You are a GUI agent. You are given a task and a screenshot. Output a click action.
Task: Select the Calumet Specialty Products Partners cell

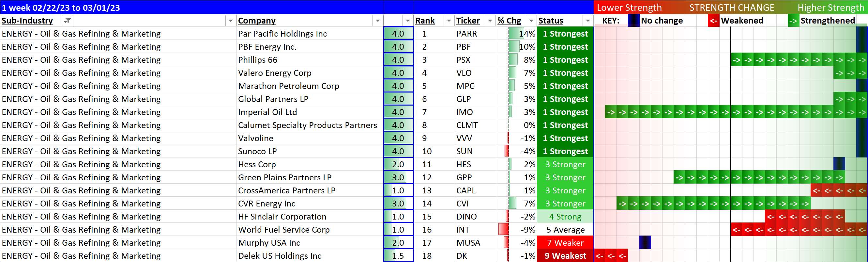point(310,125)
